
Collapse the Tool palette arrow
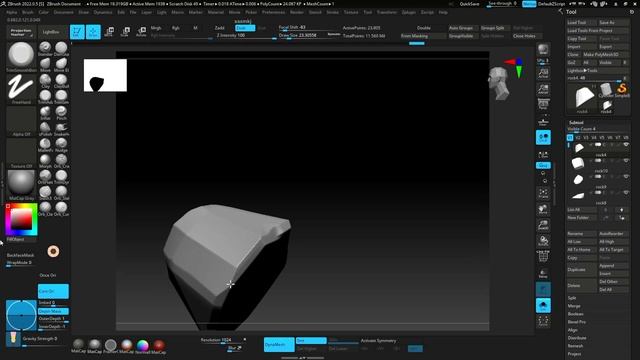(x=560, y=12)
